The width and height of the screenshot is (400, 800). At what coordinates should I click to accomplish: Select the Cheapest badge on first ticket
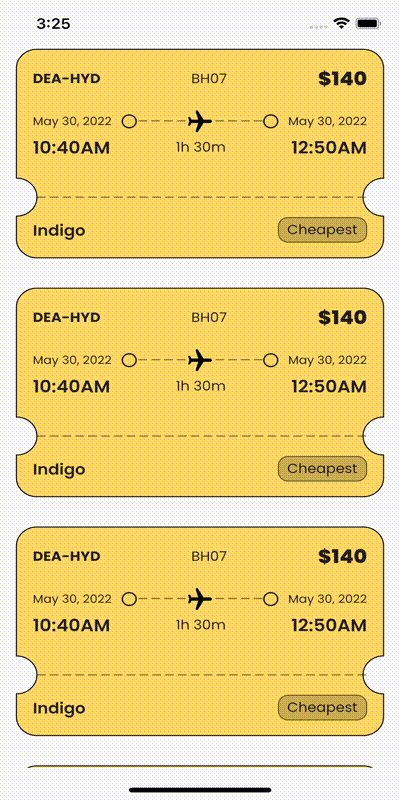pyautogui.click(x=322, y=230)
